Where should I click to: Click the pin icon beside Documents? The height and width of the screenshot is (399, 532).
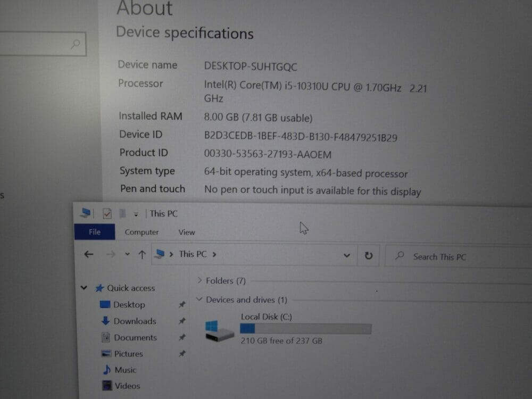182,337
